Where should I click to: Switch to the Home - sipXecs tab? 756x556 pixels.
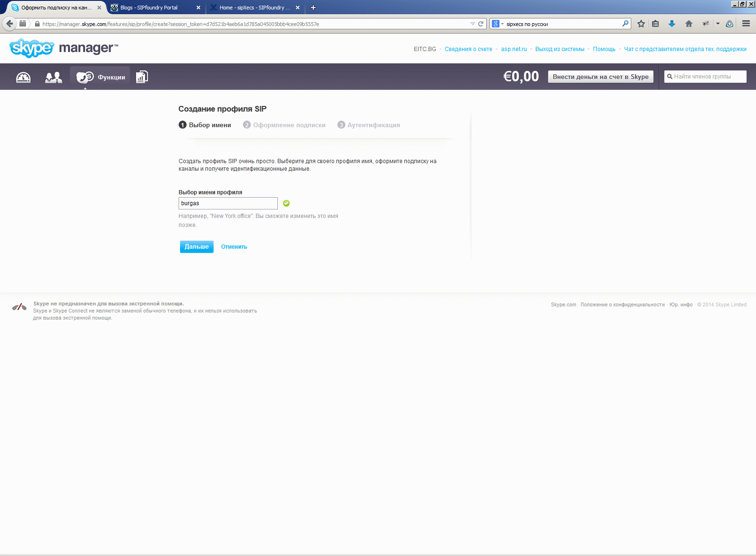[x=255, y=8]
